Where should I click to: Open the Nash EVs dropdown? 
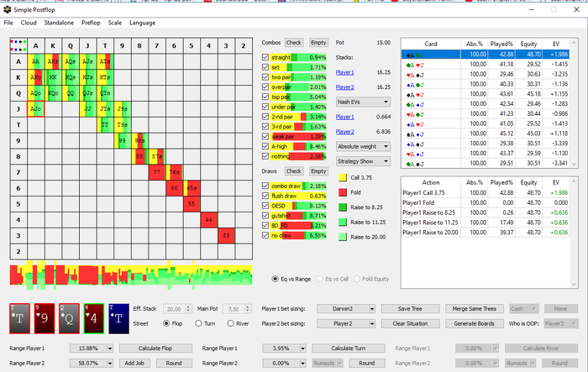[363, 102]
